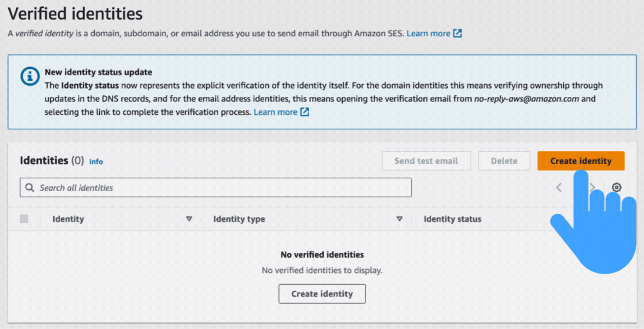Click the external link icon in the banner
644x329 pixels.
(305, 112)
